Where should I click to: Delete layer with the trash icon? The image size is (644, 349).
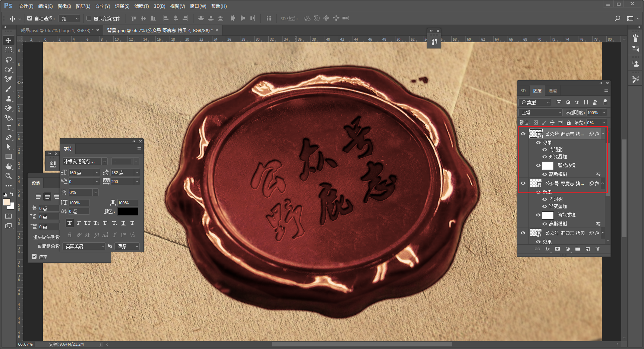click(x=598, y=249)
